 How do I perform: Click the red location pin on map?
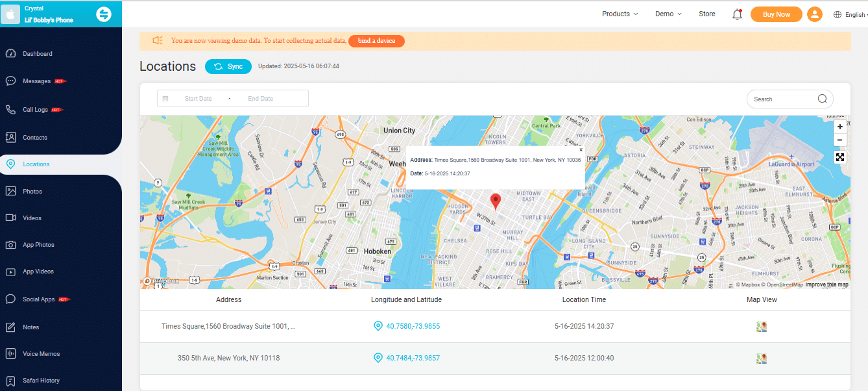tap(496, 201)
